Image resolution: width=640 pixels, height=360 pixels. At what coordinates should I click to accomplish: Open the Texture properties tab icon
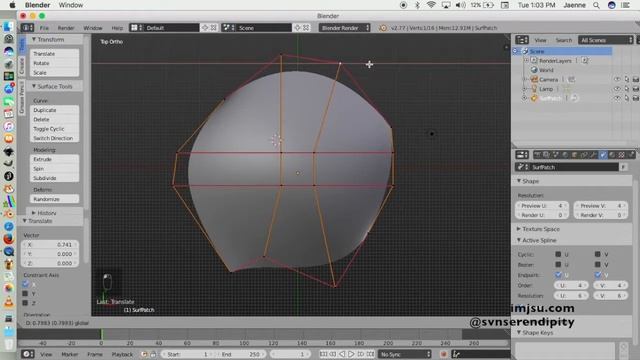click(x=622, y=155)
